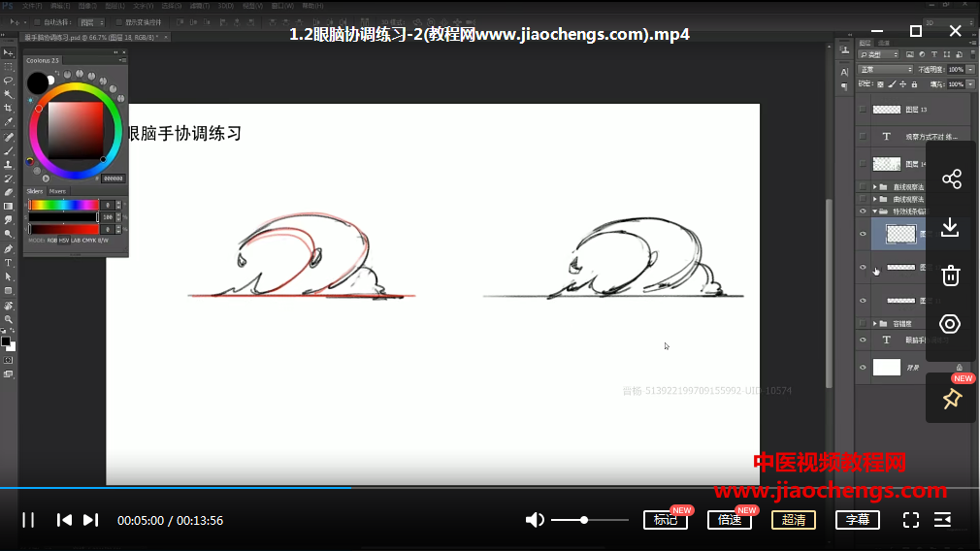This screenshot has width=980, height=551.
Task: Expand the 容错度 layer group
Action: pos(875,324)
